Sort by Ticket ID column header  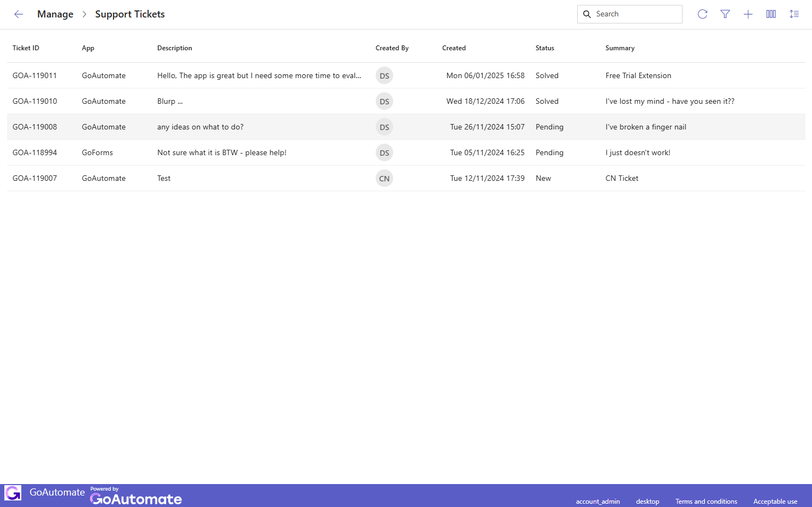point(26,48)
